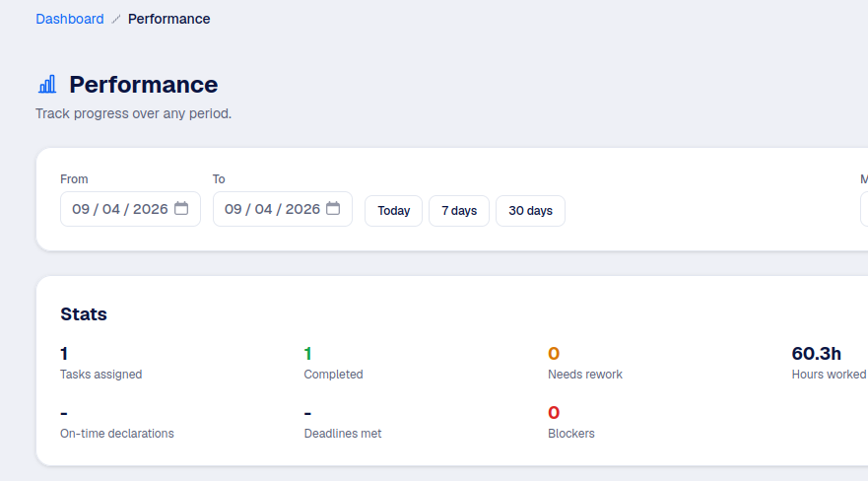Click the Performance bar chart icon

(x=47, y=85)
